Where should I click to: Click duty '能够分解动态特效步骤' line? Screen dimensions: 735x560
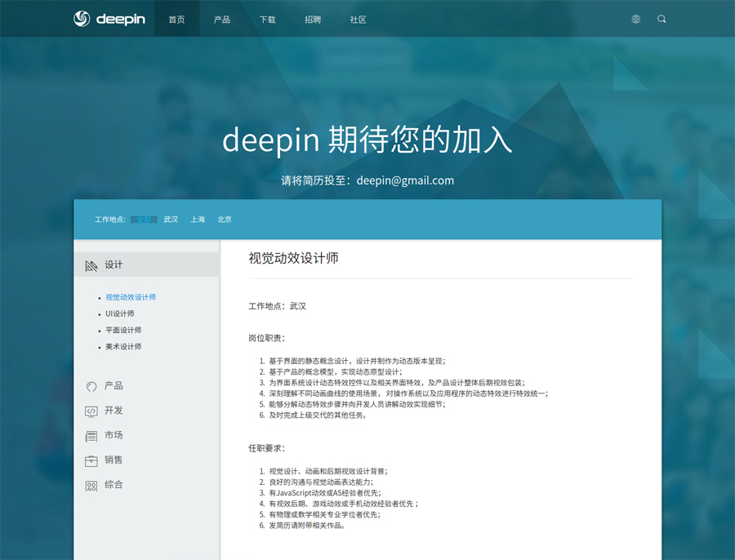(357, 404)
